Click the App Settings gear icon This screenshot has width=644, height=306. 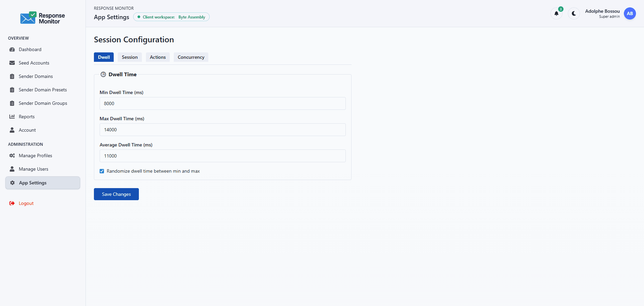(x=12, y=183)
